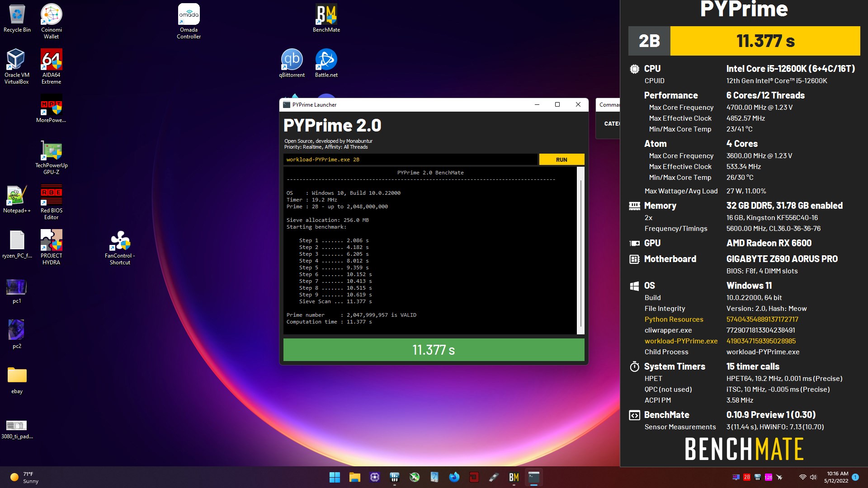Select the ryzen_PC_f... text file

point(17,244)
